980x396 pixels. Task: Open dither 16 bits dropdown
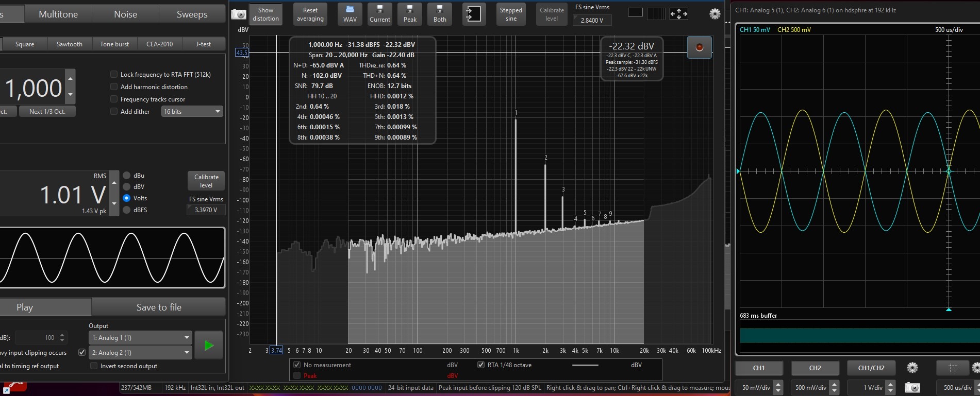pos(192,111)
